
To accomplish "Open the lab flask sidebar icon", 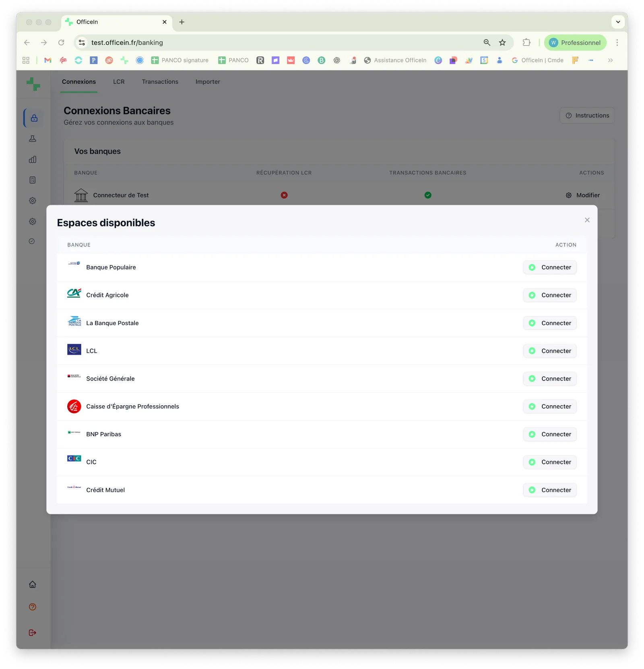I will pyautogui.click(x=33, y=139).
